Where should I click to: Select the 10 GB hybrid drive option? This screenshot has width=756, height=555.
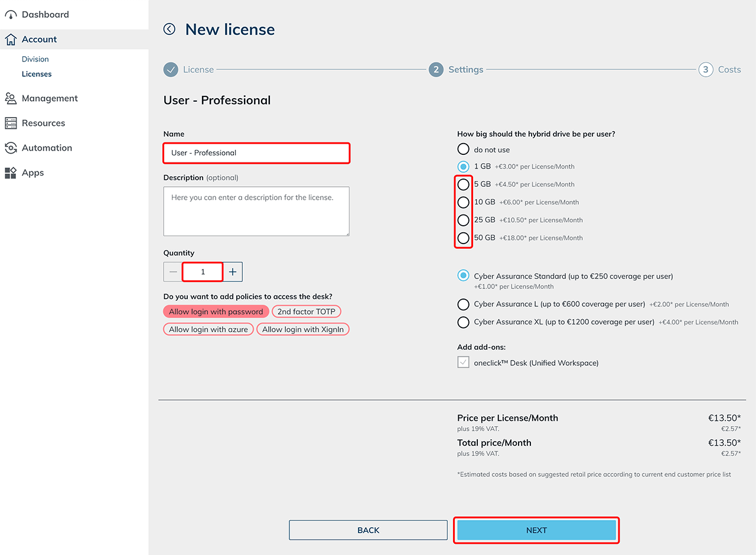464,202
